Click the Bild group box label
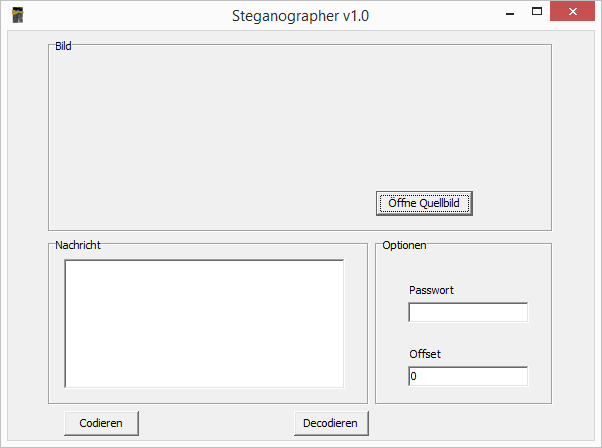Viewport: 602px width, 448px height. [63, 46]
